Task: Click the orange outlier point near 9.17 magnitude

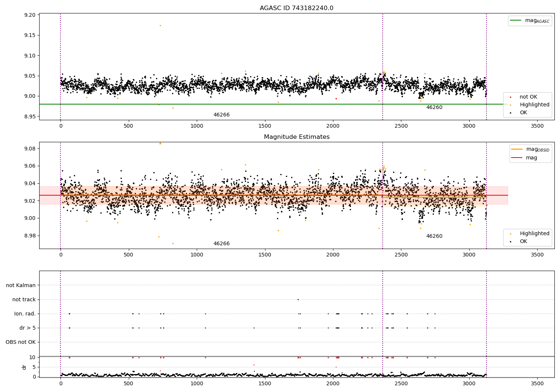Action: (x=160, y=25)
